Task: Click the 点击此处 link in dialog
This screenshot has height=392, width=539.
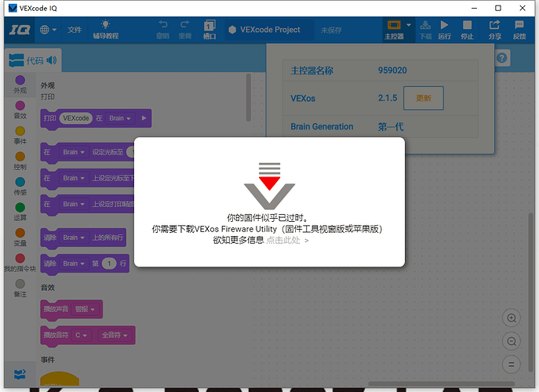Action: click(x=283, y=240)
